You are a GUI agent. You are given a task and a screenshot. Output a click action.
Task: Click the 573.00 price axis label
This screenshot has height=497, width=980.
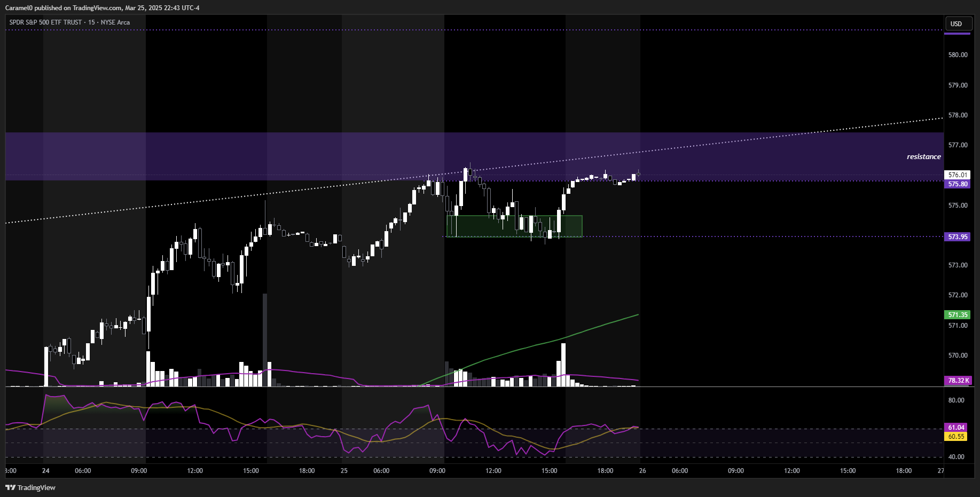pos(958,265)
